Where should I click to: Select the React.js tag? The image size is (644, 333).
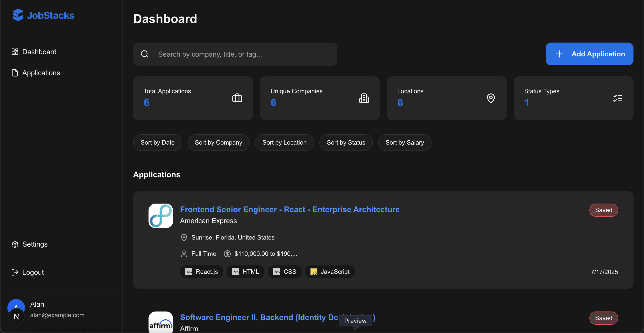point(202,272)
